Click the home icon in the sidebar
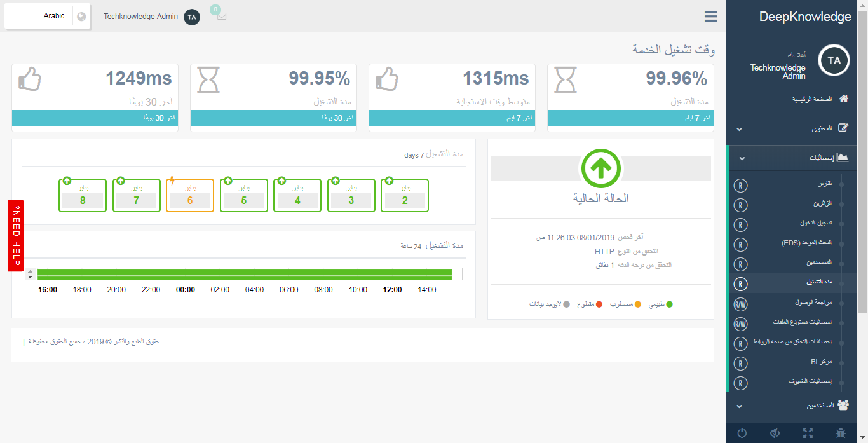 (844, 99)
